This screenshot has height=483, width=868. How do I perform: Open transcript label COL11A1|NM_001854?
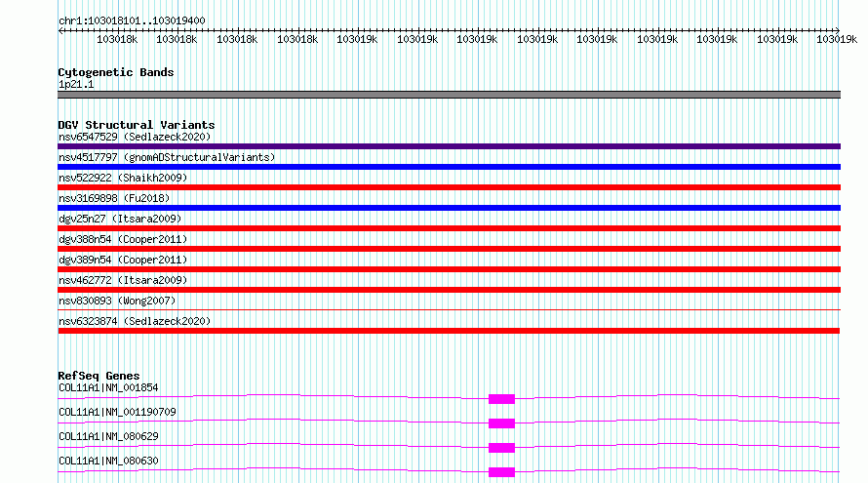click(x=108, y=387)
